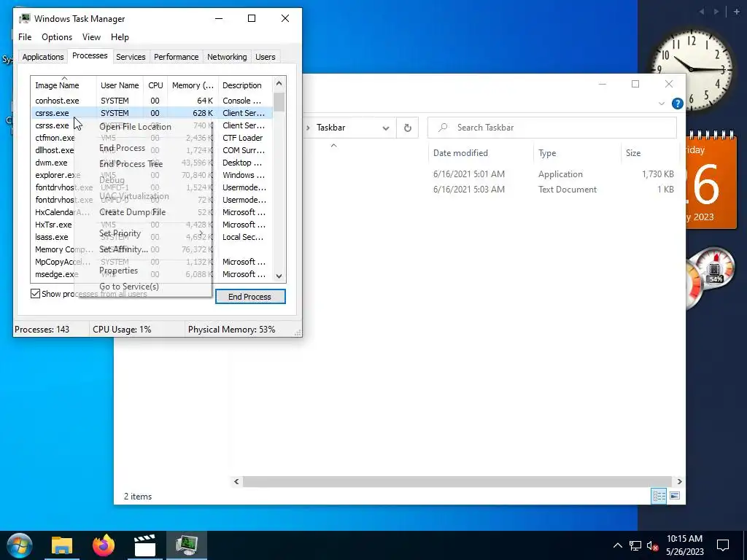The image size is (747, 560).
Task: Switch Explorer to details view icon
Action: coord(659,496)
